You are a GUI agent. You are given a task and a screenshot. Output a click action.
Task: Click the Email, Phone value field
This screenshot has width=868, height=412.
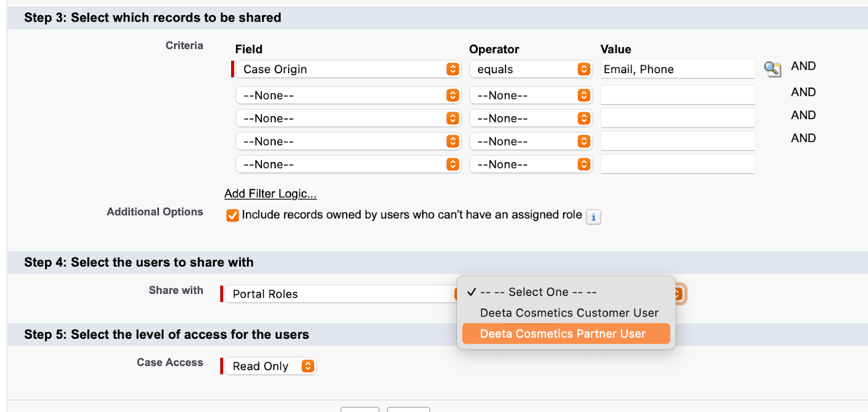click(x=678, y=69)
